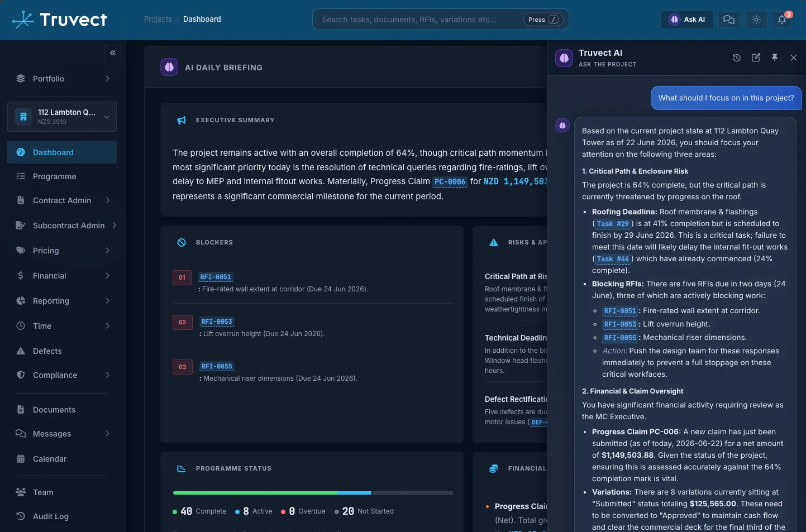This screenshot has width=806, height=532.
Task: Click the Subcontract Admin signature icon
Action: (x=21, y=226)
